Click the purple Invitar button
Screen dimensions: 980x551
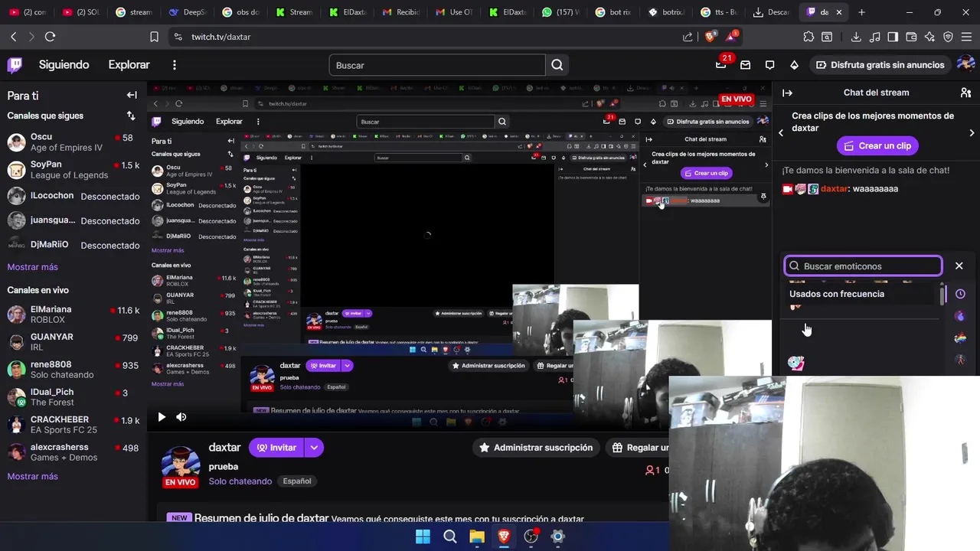[276, 448]
